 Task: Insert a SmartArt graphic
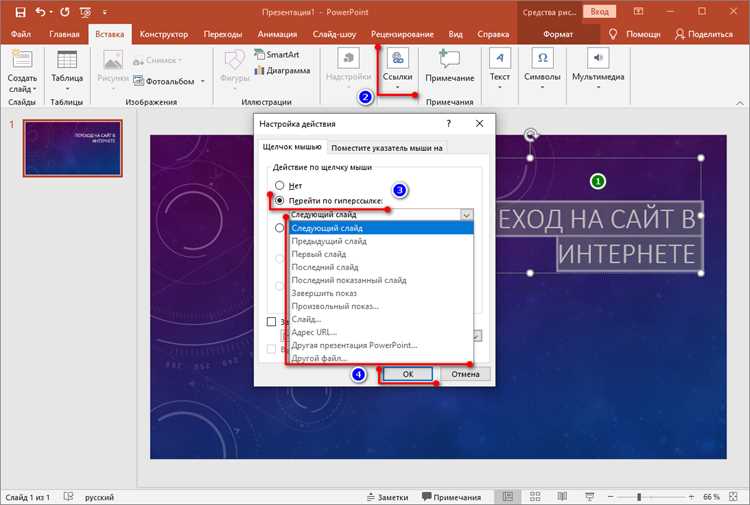coord(277,55)
